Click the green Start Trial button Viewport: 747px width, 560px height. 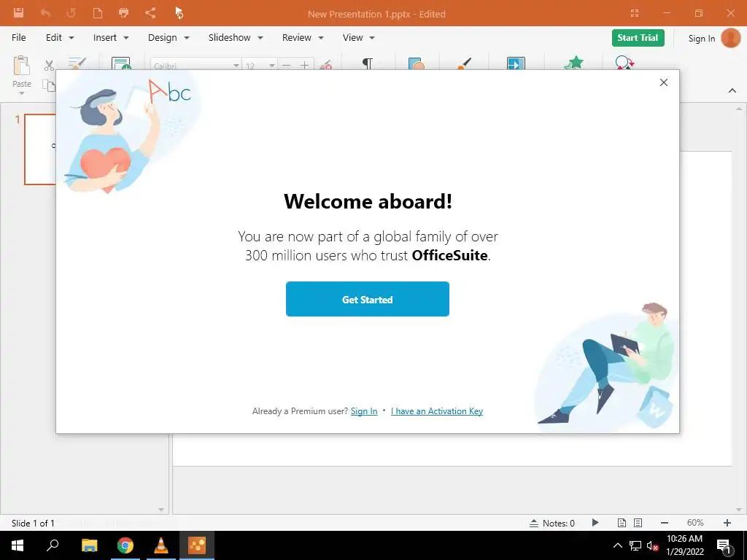pos(638,38)
